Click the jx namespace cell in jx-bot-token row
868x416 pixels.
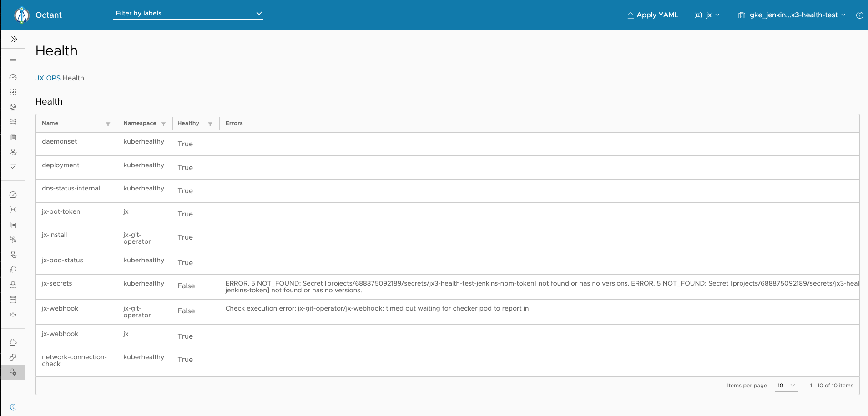pos(126,211)
